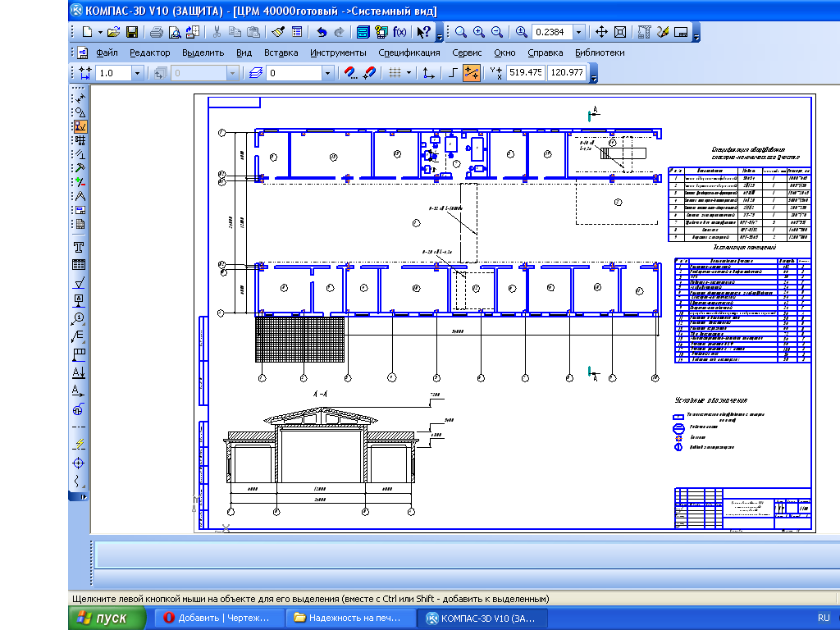Save the drawing with the floppy icon
840x630 pixels.
tap(132, 32)
